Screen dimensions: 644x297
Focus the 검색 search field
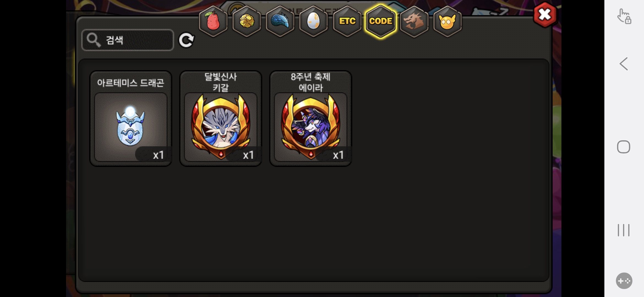(128, 40)
